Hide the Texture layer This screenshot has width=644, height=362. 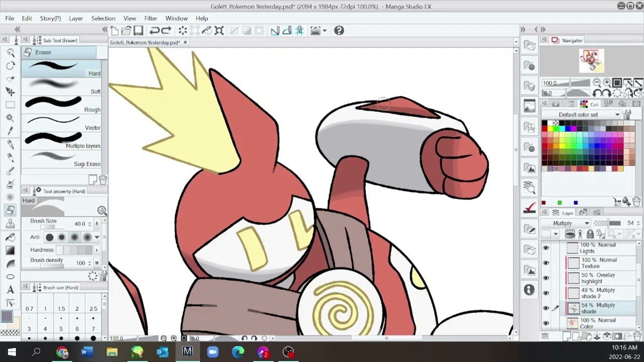tap(546, 262)
